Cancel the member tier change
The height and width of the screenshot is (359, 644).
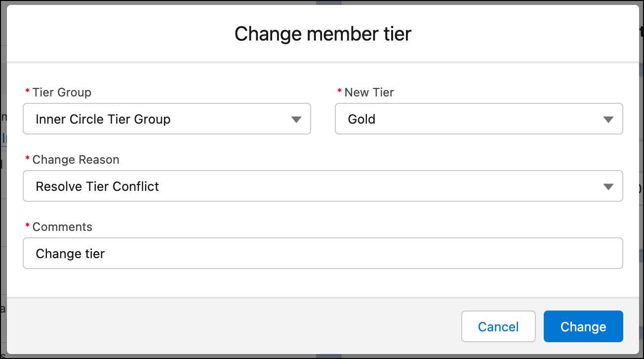[498, 326]
